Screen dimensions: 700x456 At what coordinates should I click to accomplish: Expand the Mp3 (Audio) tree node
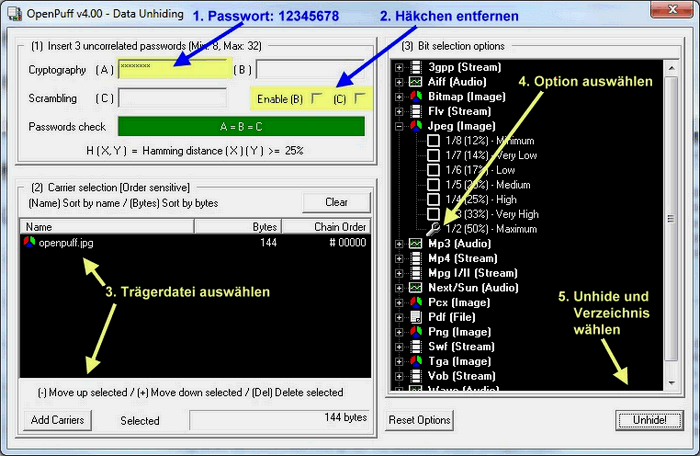(399, 244)
